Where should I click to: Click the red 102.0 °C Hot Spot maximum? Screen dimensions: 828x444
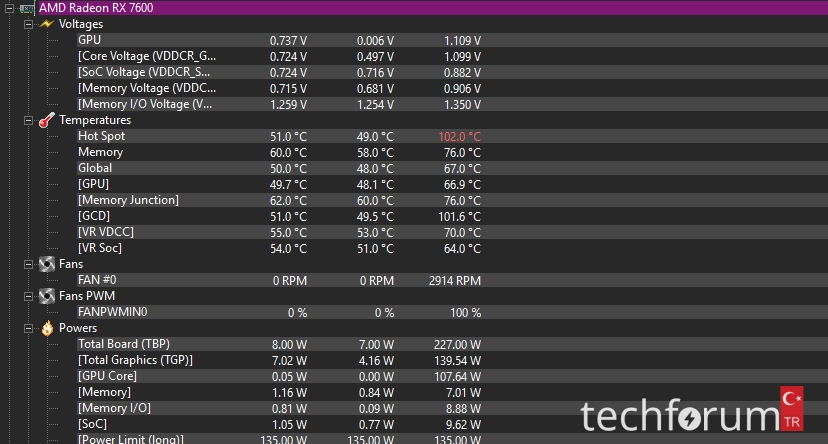(x=459, y=137)
